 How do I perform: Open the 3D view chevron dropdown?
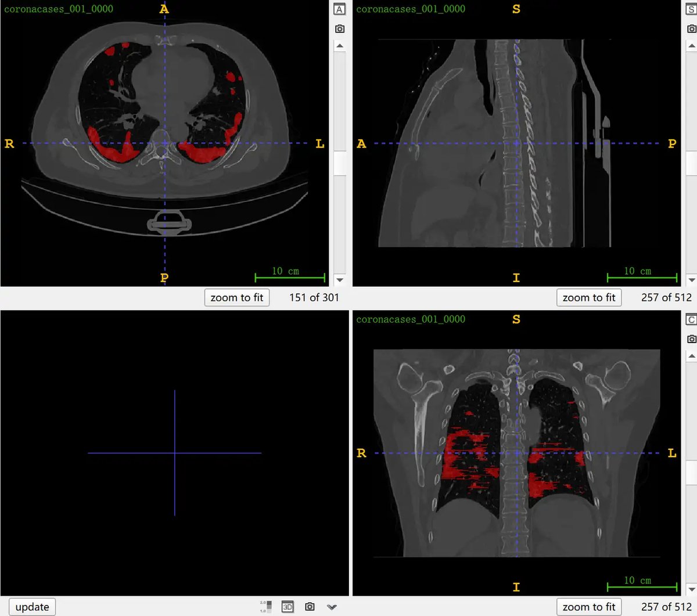click(x=332, y=607)
